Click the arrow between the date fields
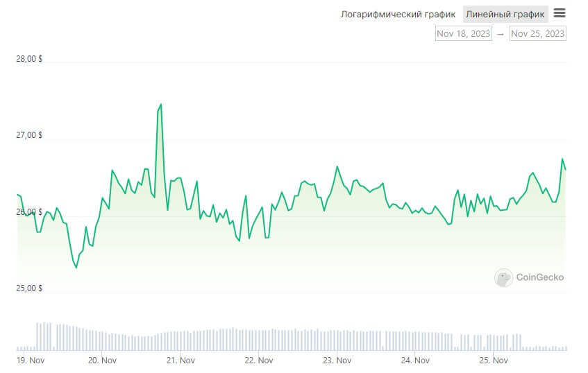588x373 pixels. (500, 33)
